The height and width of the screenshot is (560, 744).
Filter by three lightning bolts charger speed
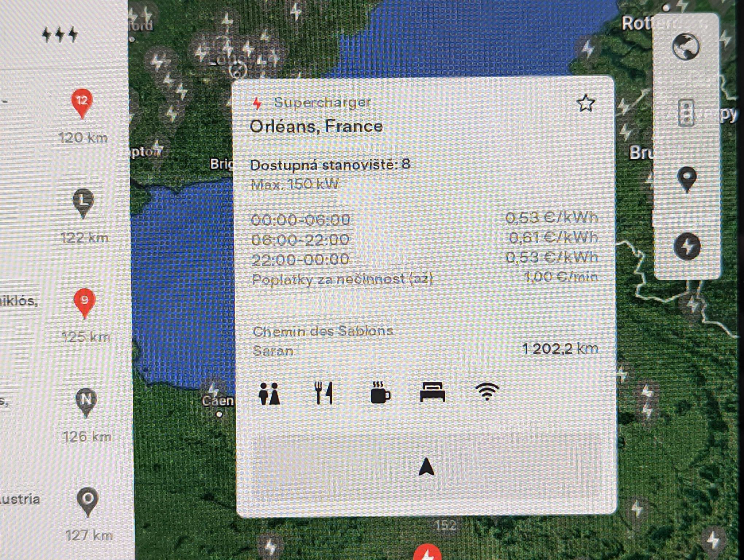(x=60, y=35)
